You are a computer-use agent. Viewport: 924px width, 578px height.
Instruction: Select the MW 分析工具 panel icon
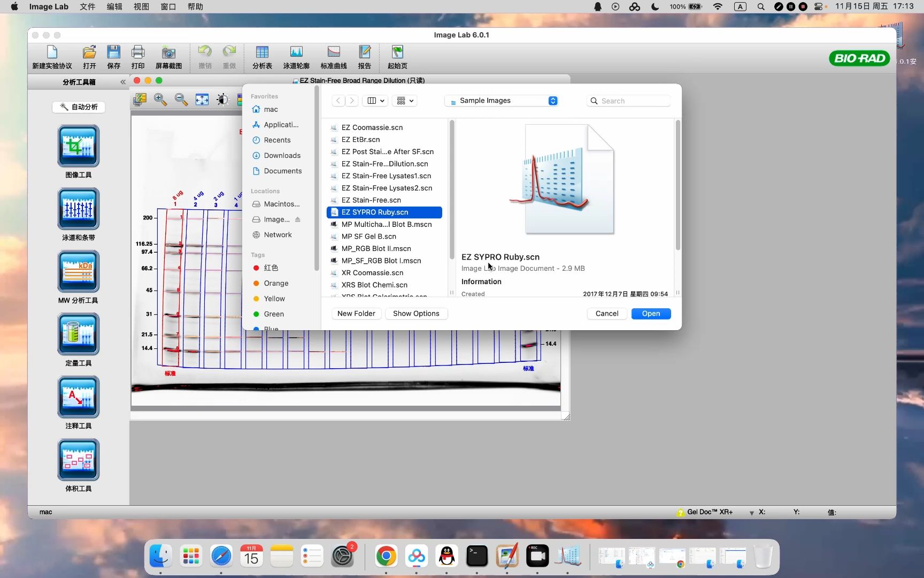click(78, 272)
